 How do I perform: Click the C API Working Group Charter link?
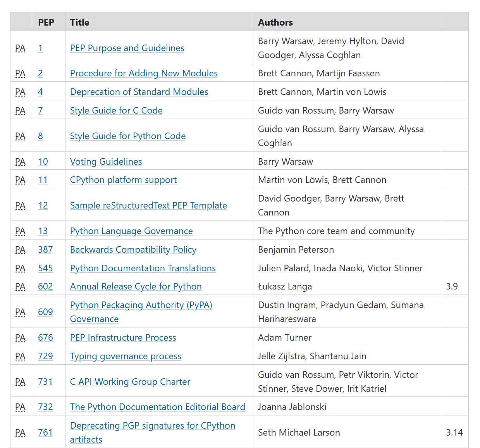pyautogui.click(x=130, y=382)
